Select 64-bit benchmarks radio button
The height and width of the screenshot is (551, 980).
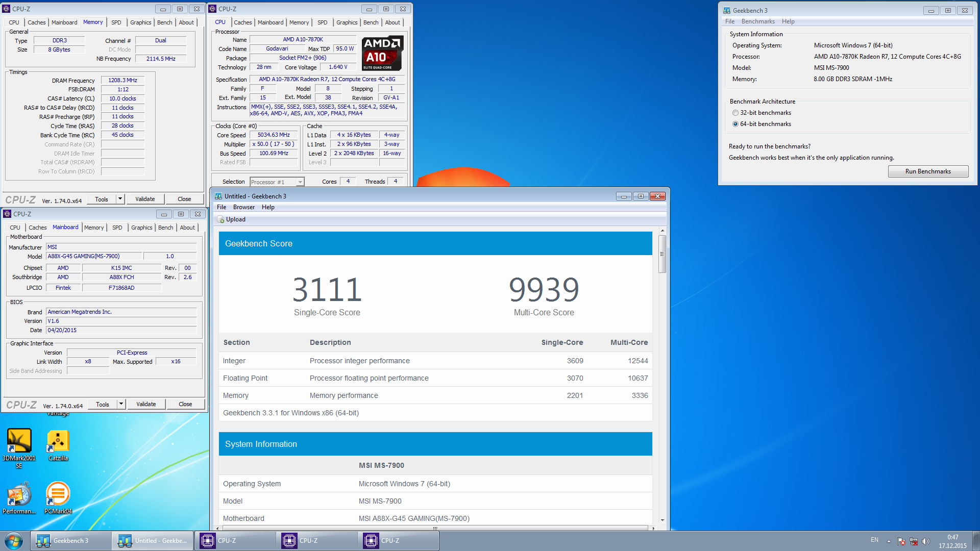coord(736,124)
